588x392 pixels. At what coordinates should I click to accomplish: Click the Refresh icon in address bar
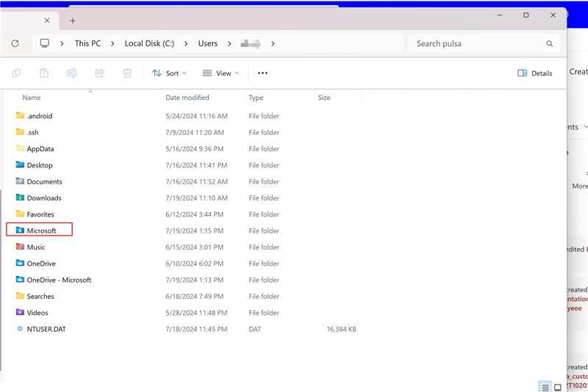click(x=15, y=43)
